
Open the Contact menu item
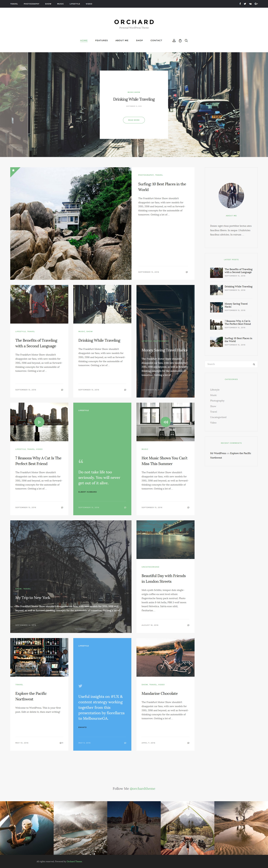[x=156, y=40]
